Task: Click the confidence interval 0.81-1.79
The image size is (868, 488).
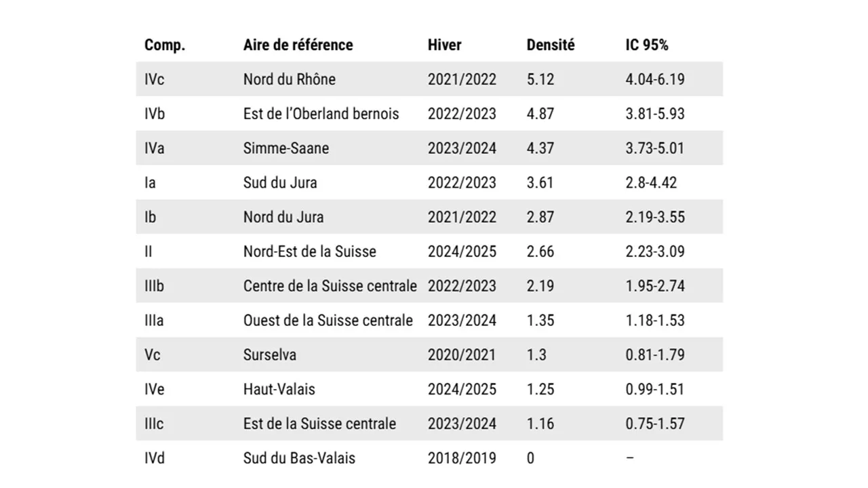Action: coord(654,355)
